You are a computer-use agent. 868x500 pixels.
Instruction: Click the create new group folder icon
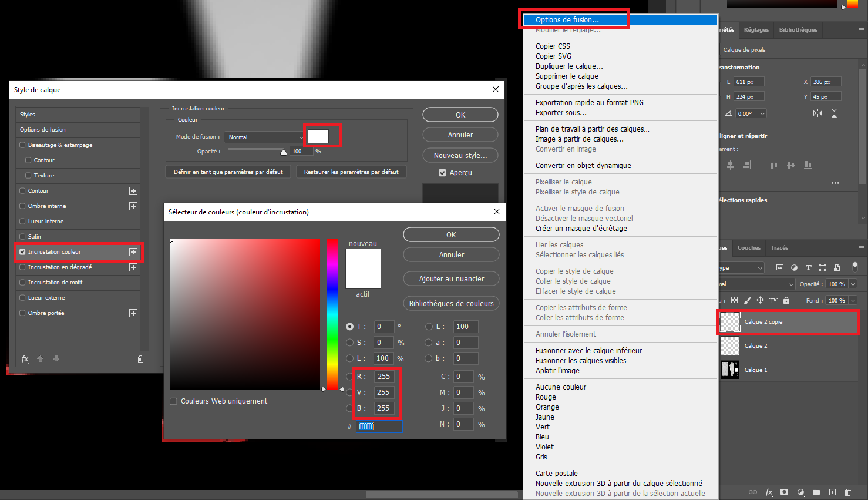click(816, 492)
